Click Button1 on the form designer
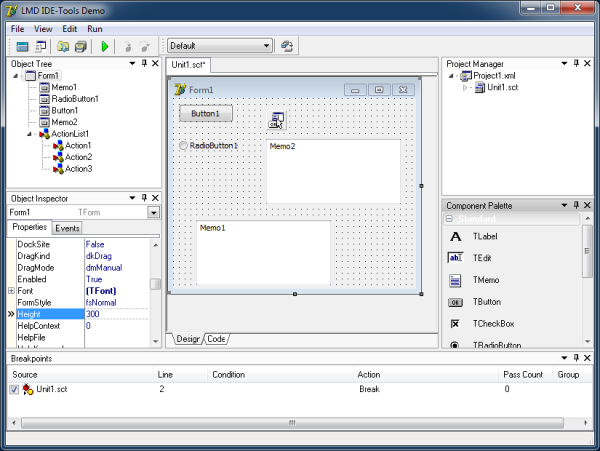The height and width of the screenshot is (451, 600). click(x=205, y=114)
